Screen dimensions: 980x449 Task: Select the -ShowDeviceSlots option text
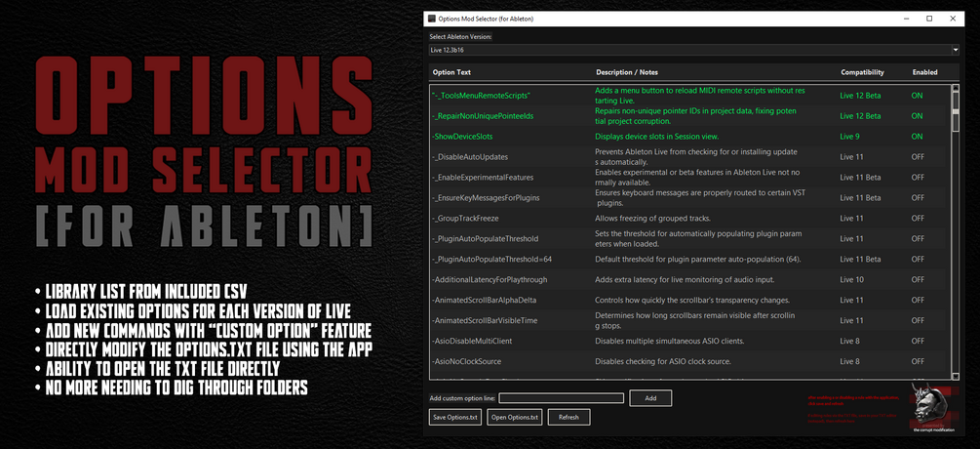(x=463, y=137)
